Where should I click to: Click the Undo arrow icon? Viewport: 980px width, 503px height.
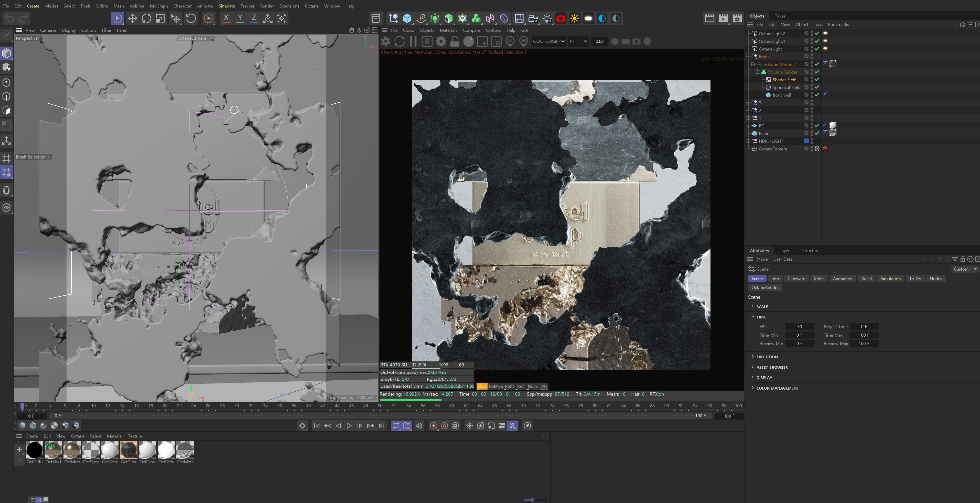coord(9,18)
